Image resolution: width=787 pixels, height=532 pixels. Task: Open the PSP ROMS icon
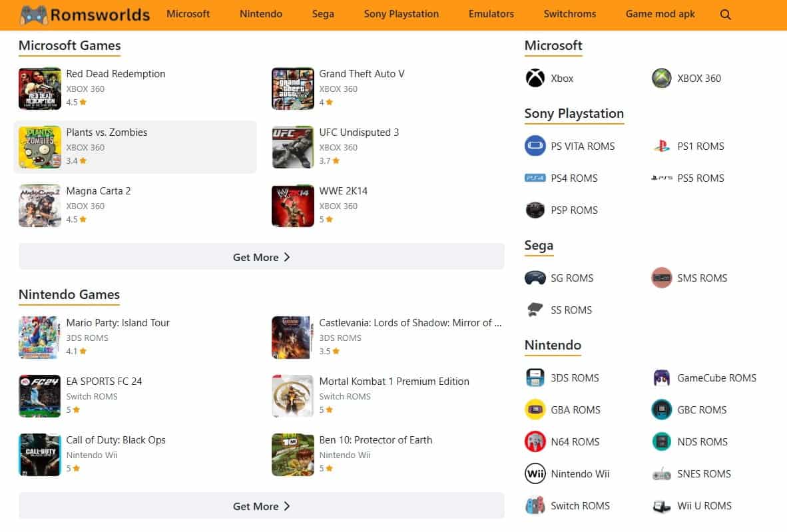535,210
